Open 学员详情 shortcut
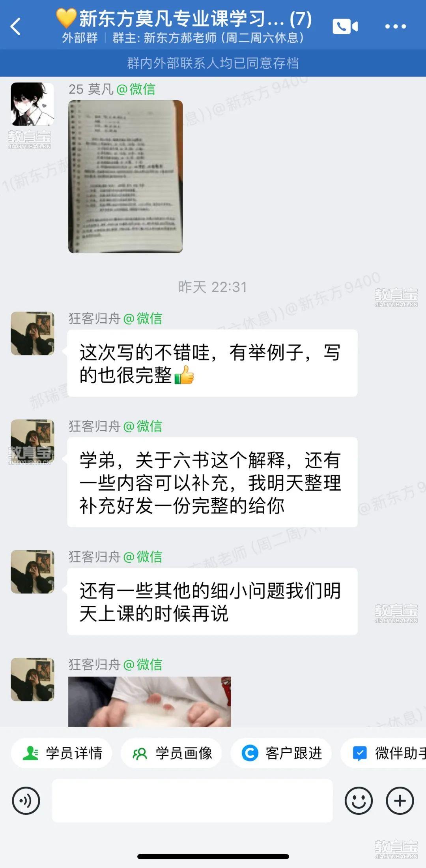Viewport: 426px width, 868px height. 62,753
